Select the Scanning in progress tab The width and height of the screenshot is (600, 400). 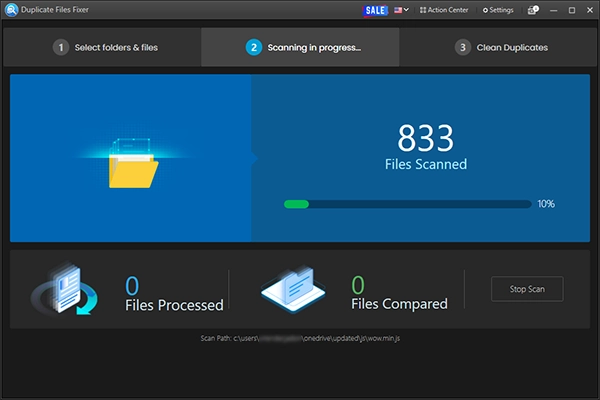tap(300, 47)
